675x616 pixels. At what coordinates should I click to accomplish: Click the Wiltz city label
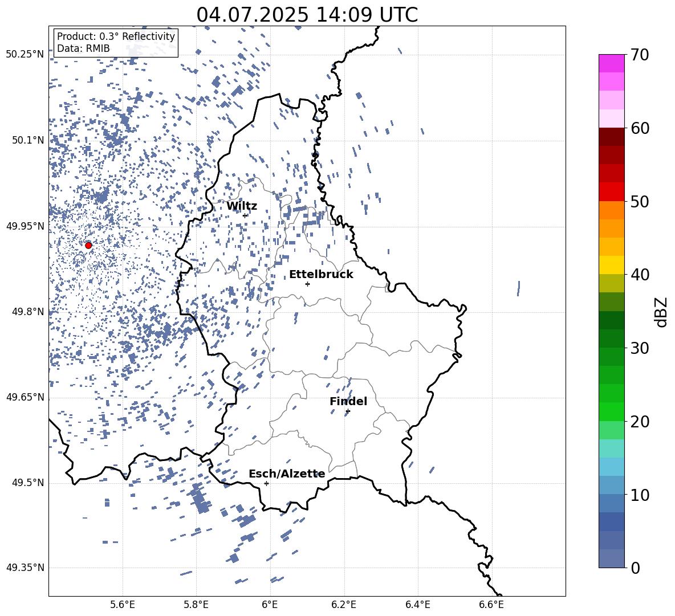coord(242,206)
